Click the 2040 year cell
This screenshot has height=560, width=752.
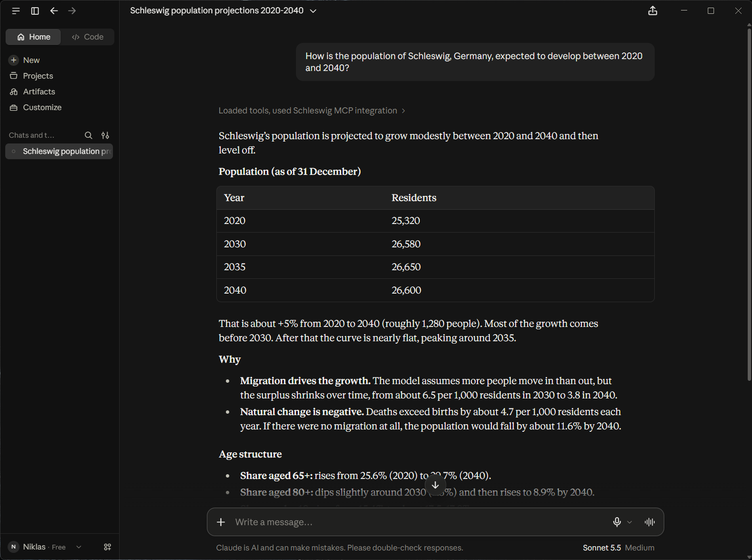coord(301,290)
